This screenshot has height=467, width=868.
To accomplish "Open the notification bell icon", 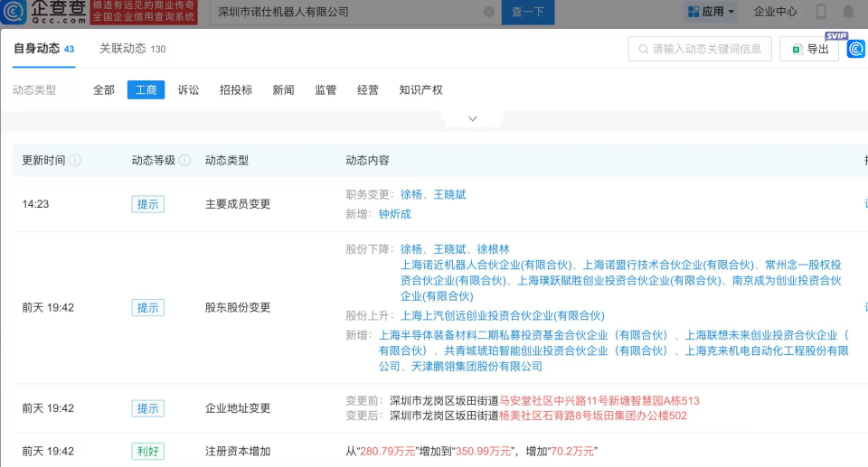I will (x=848, y=11).
